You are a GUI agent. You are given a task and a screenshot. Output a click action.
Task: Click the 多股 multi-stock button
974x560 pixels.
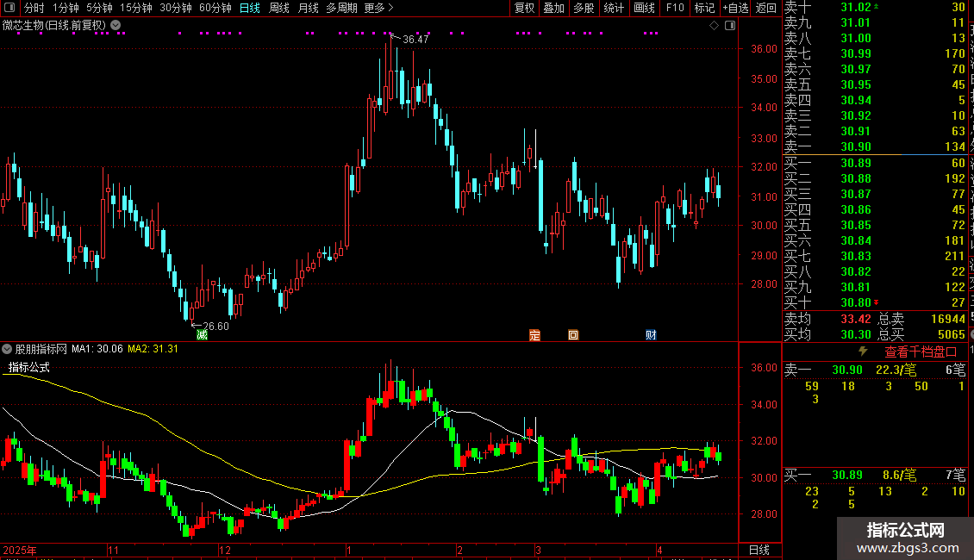pos(584,8)
